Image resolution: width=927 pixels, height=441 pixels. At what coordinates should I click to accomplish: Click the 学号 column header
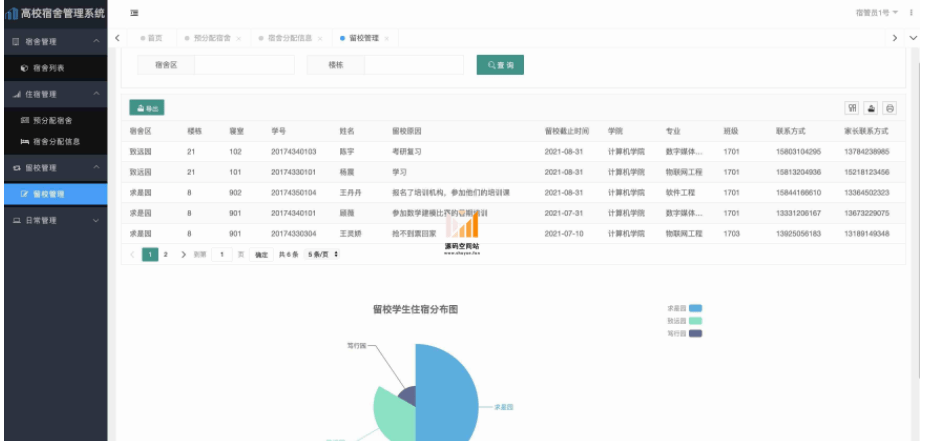pyautogui.click(x=278, y=131)
